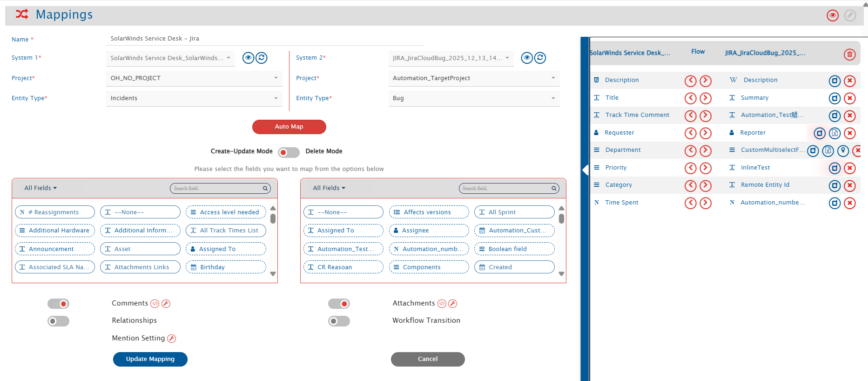The height and width of the screenshot is (381, 868).
Task: Enable the Relationships toggle
Action: [x=59, y=321]
